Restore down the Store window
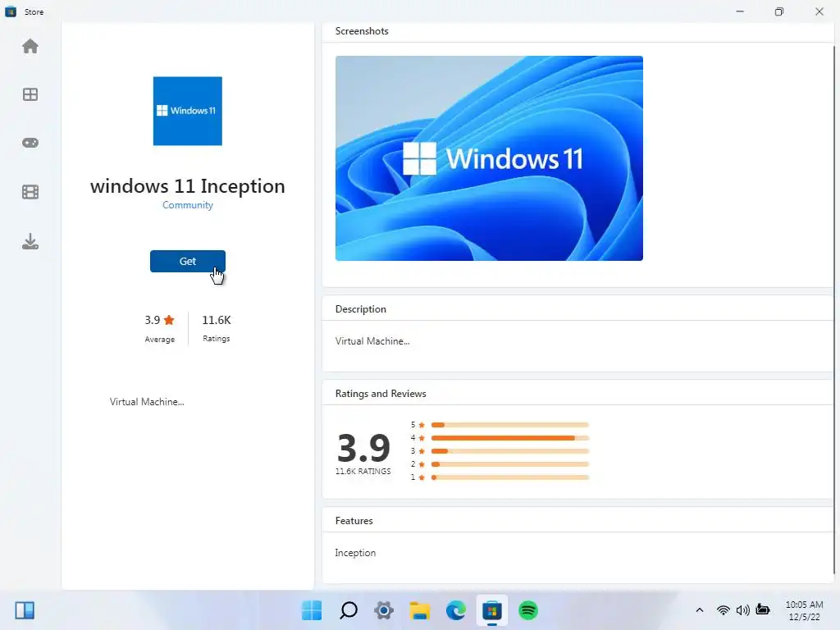Viewport: 840px width, 630px height. coord(779,11)
